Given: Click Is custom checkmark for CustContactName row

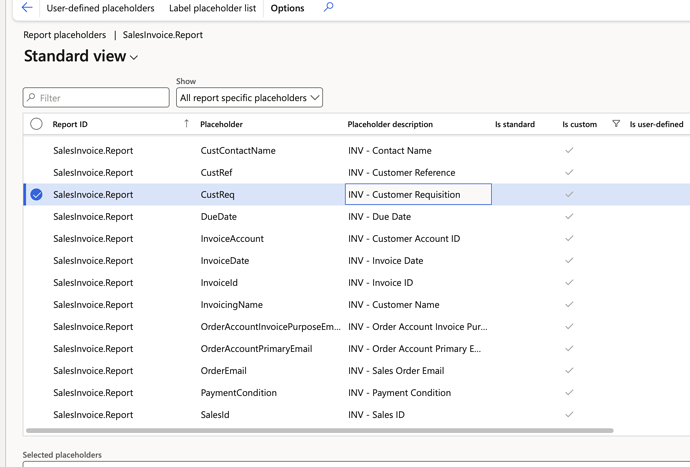Looking at the screenshot, I should (569, 151).
